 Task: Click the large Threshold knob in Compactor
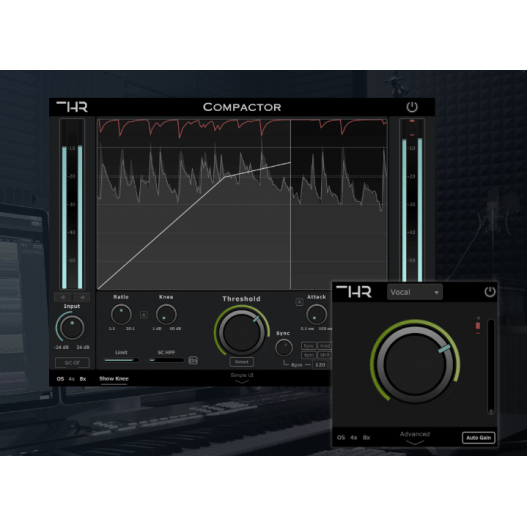click(242, 333)
